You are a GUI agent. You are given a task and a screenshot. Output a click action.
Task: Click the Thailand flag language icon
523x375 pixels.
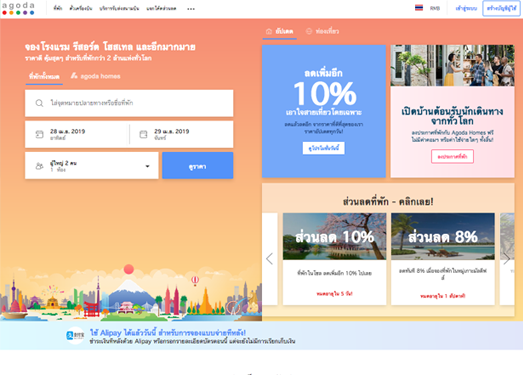tap(419, 8)
